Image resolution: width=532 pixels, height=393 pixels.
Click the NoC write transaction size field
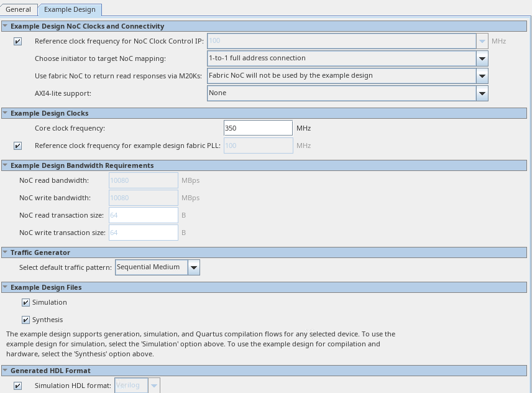coord(143,233)
